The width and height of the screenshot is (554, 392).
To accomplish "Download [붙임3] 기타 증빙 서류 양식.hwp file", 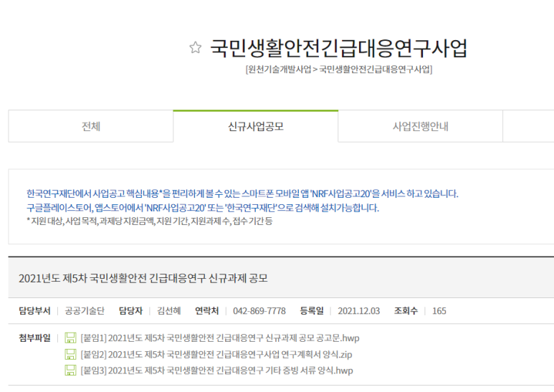I will click(x=216, y=371).
